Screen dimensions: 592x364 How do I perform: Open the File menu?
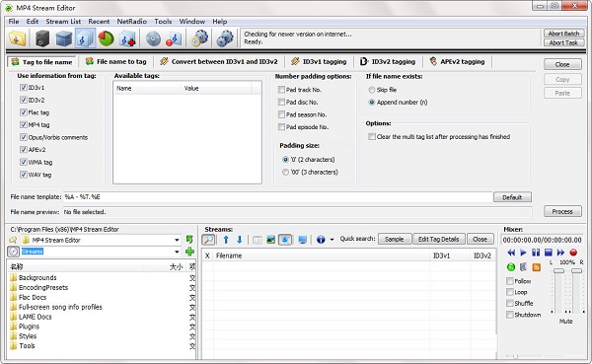(14, 22)
